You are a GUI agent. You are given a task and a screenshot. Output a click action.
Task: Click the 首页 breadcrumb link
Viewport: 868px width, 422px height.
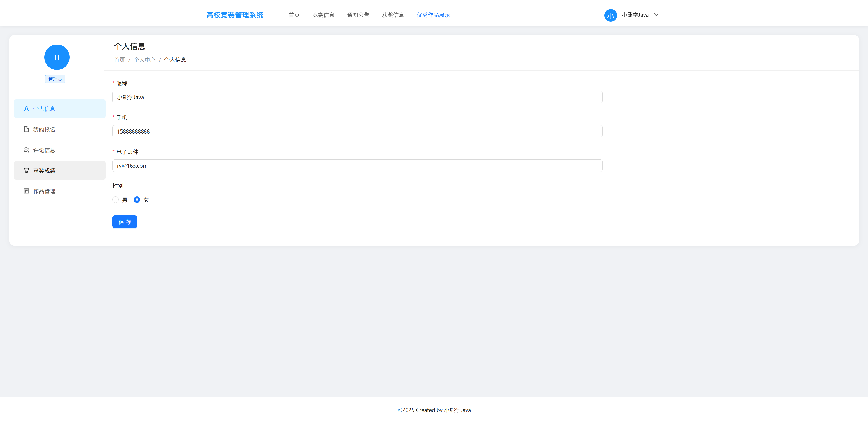[119, 60]
